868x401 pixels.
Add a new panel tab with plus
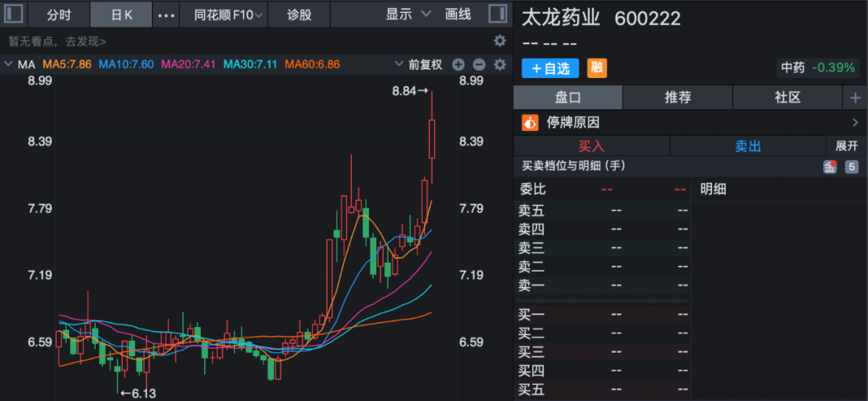coord(854,97)
